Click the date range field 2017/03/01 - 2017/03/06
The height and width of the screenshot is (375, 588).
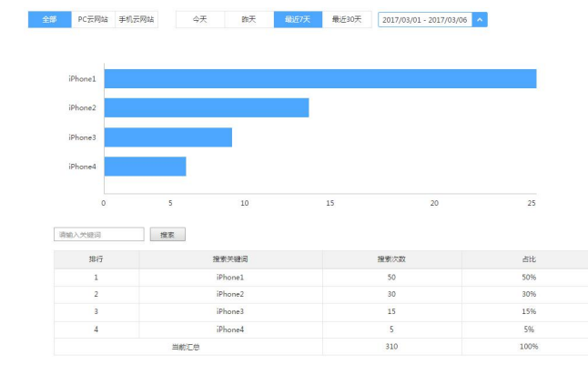[x=425, y=19]
